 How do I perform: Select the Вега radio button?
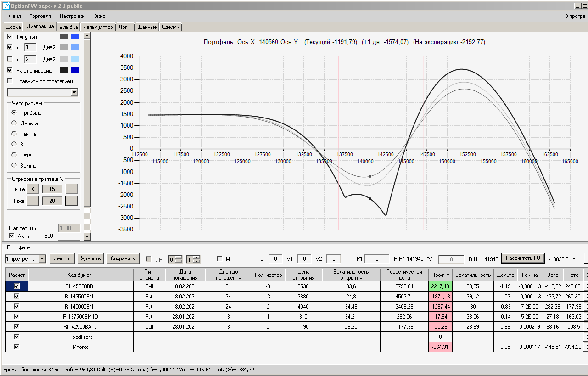point(14,144)
